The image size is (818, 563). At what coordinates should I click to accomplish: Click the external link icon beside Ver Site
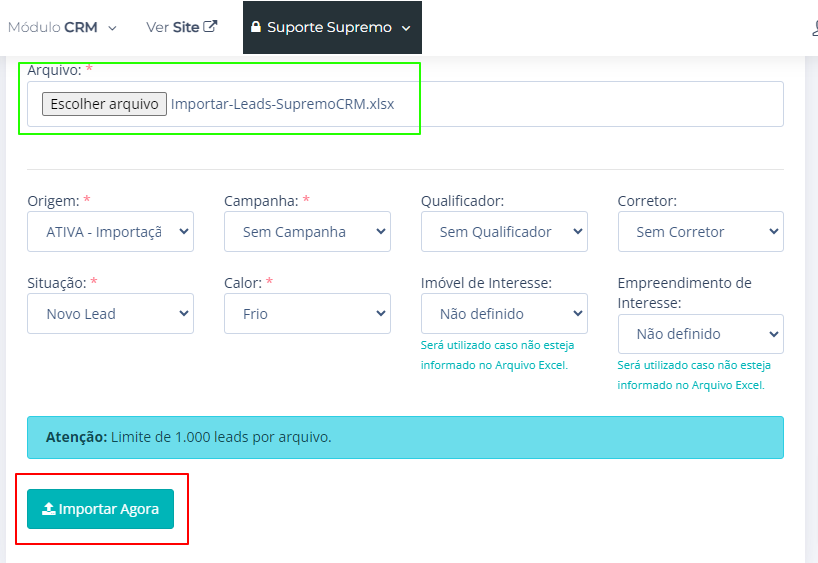click(x=210, y=27)
